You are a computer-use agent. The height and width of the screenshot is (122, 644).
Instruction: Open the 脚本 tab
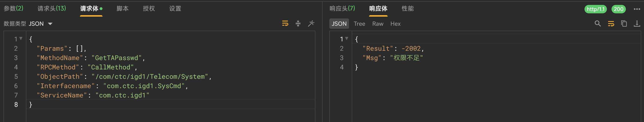(122, 9)
